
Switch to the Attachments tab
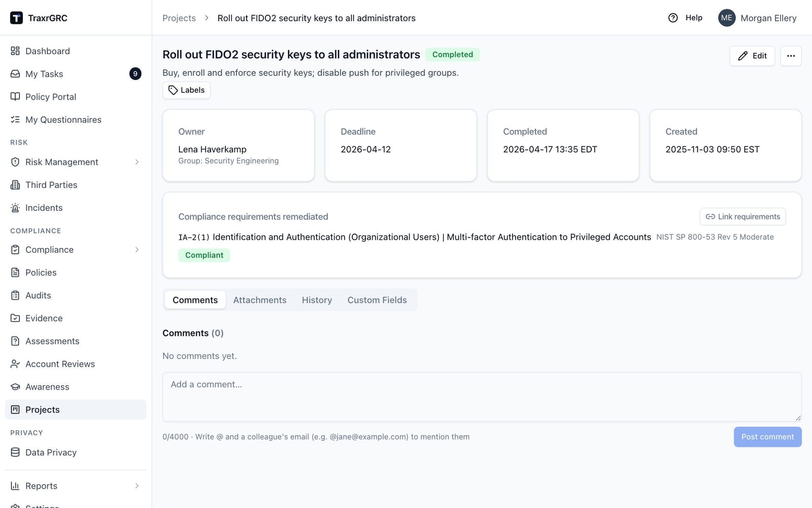click(260, 300)
